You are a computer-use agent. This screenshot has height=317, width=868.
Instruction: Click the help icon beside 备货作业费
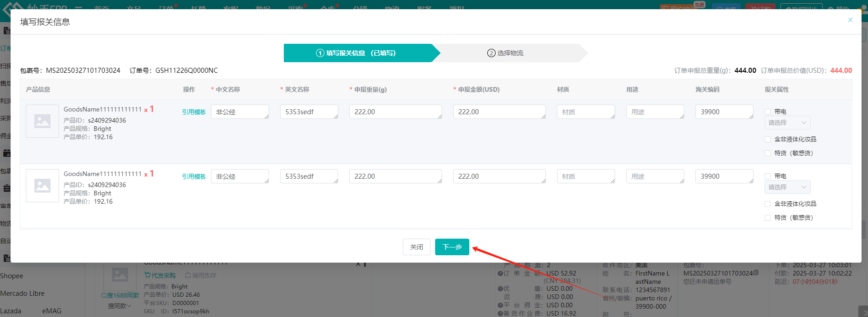pos(500,314)
